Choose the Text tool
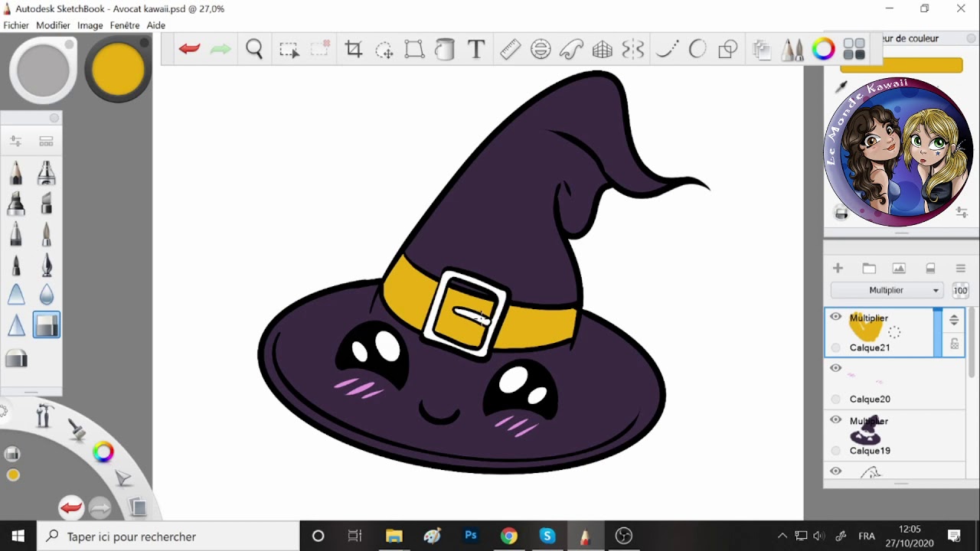Screen dimensions: 980x551 (x=476, y=50)
